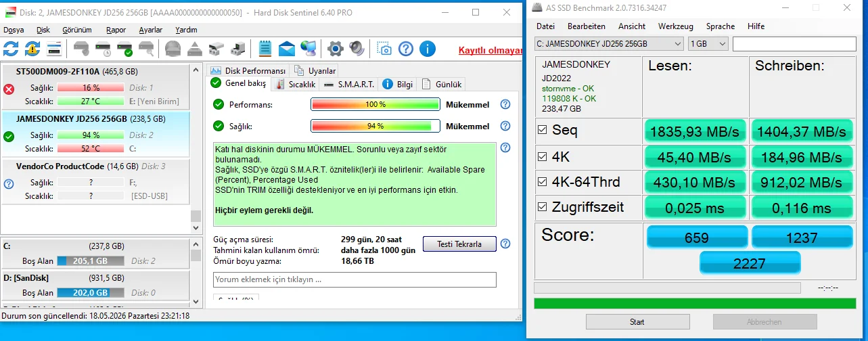Select the VendorCo ProductCode disk entry

[x=94, y=181]
